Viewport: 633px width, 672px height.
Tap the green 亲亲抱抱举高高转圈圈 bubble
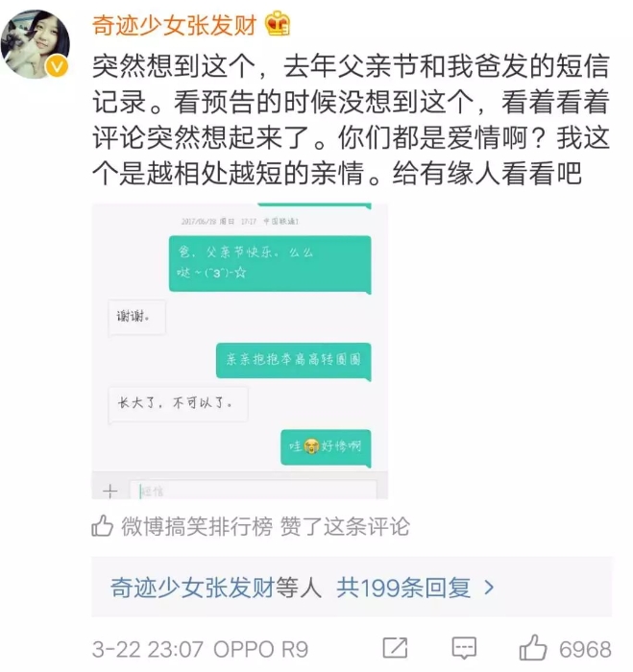[x=293, y=360]
